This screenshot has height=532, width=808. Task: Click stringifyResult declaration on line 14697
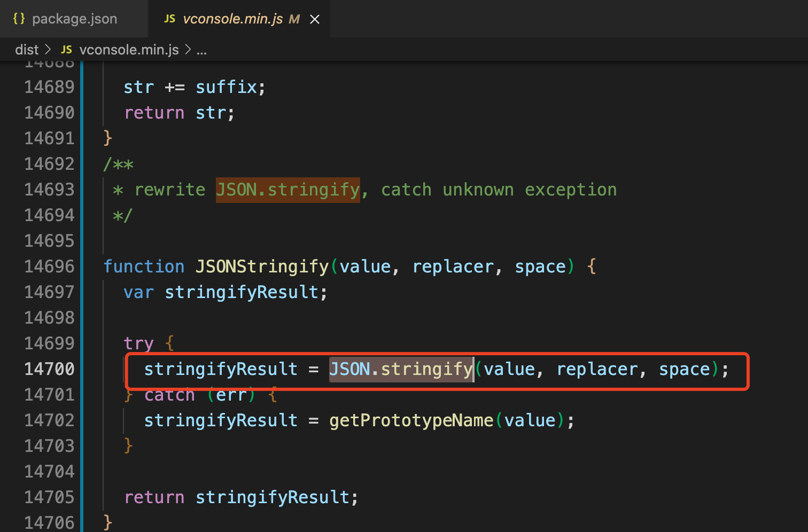tap(242, 292)
